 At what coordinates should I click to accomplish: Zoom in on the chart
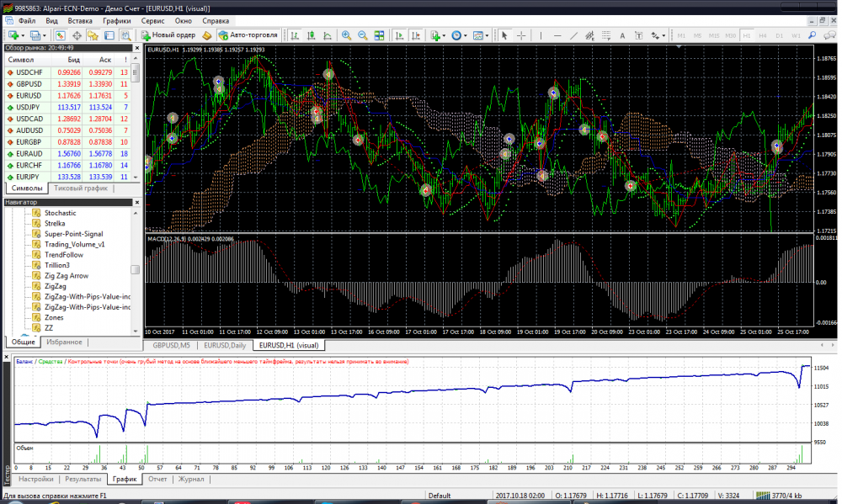click(x=346, y=35)
